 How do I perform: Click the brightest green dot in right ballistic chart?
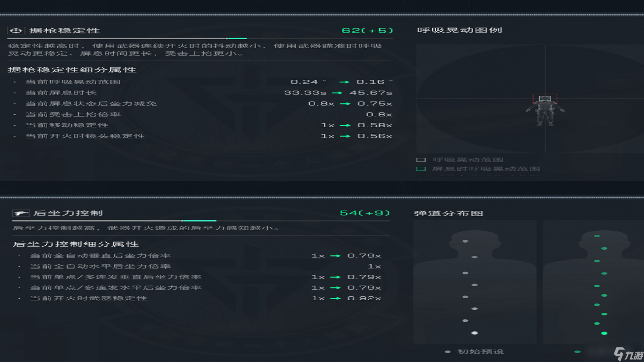tap(604, 333)
